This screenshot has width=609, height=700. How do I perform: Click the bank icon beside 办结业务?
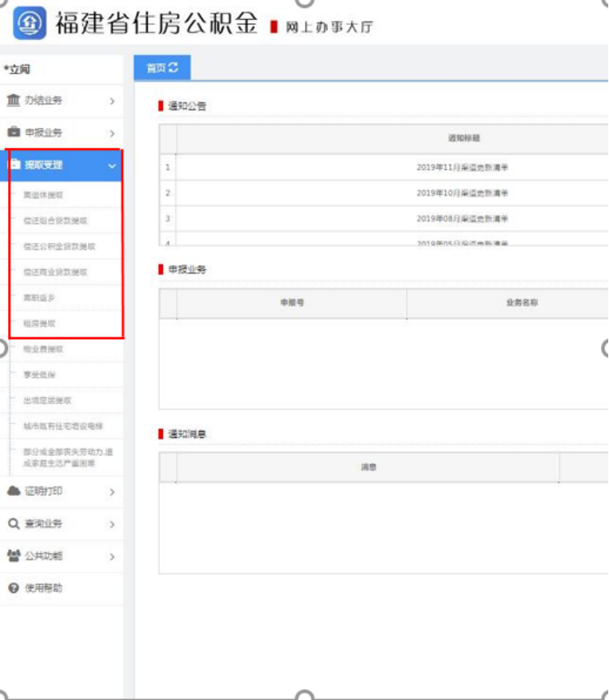coord(14,101)
